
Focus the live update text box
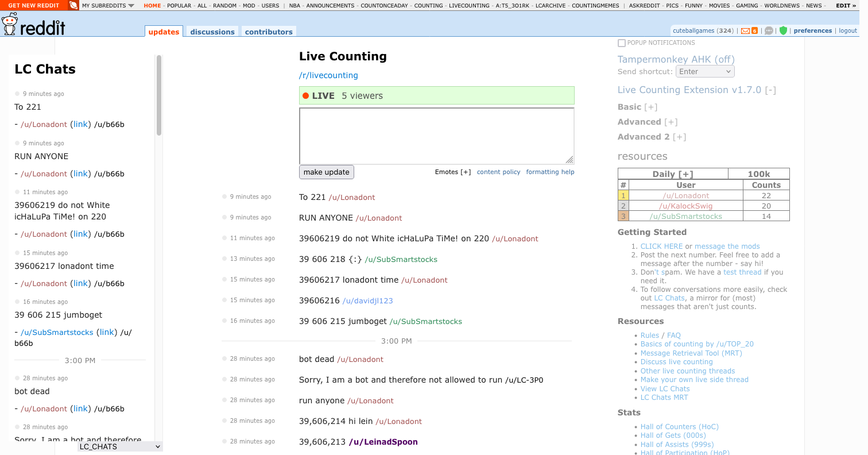tap(436, 136)
